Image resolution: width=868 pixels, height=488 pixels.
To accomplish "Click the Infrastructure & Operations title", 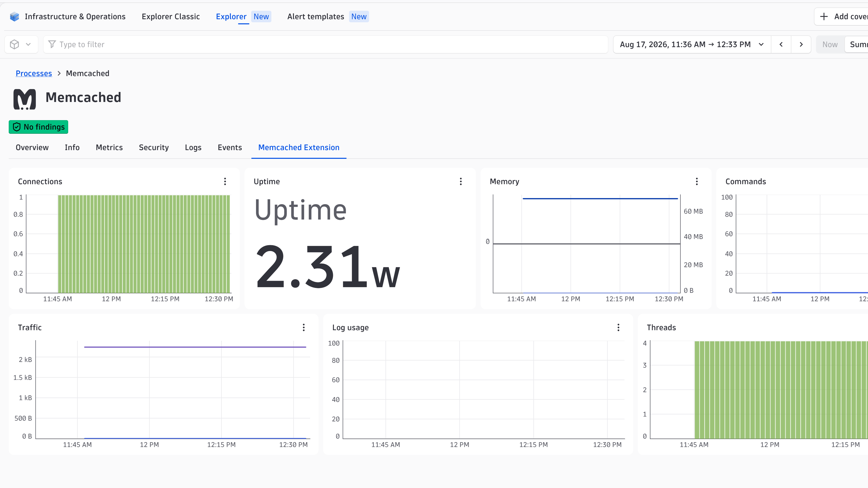I will [x=75, y=16].
